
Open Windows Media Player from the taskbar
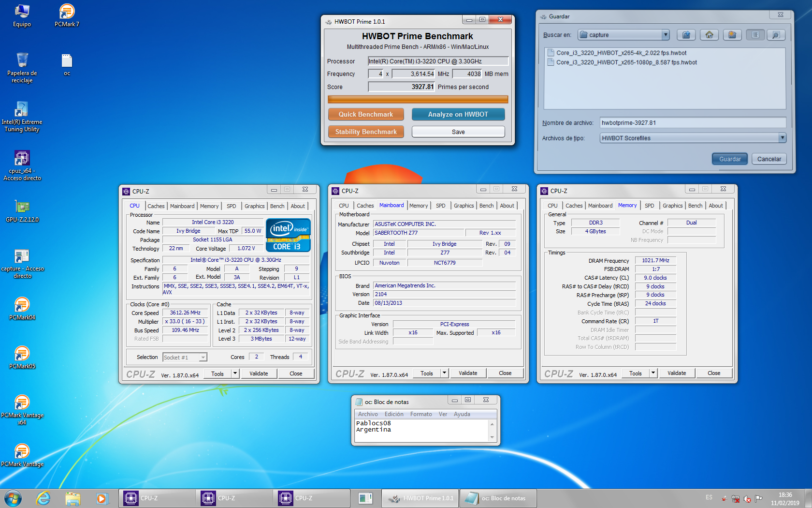pos(102,498)
